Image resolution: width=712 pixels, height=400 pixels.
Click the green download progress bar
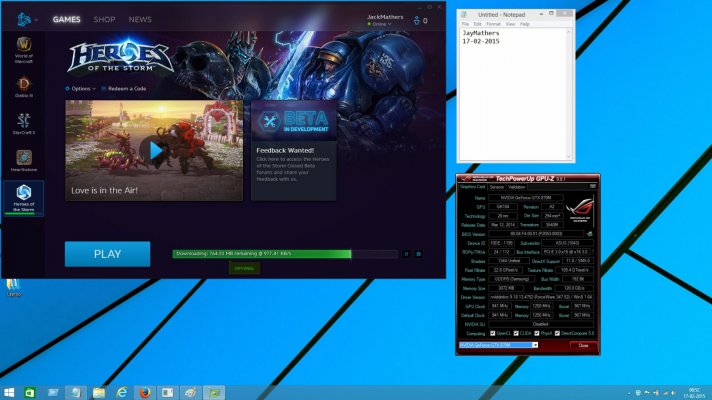click(x=285, y=254)
